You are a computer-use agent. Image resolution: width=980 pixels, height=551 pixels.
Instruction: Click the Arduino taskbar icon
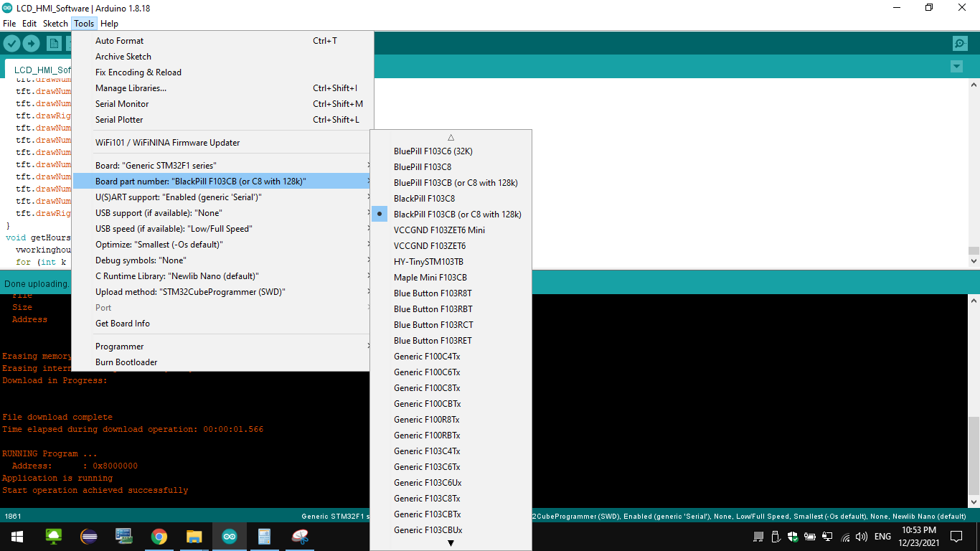click(229, 537)
